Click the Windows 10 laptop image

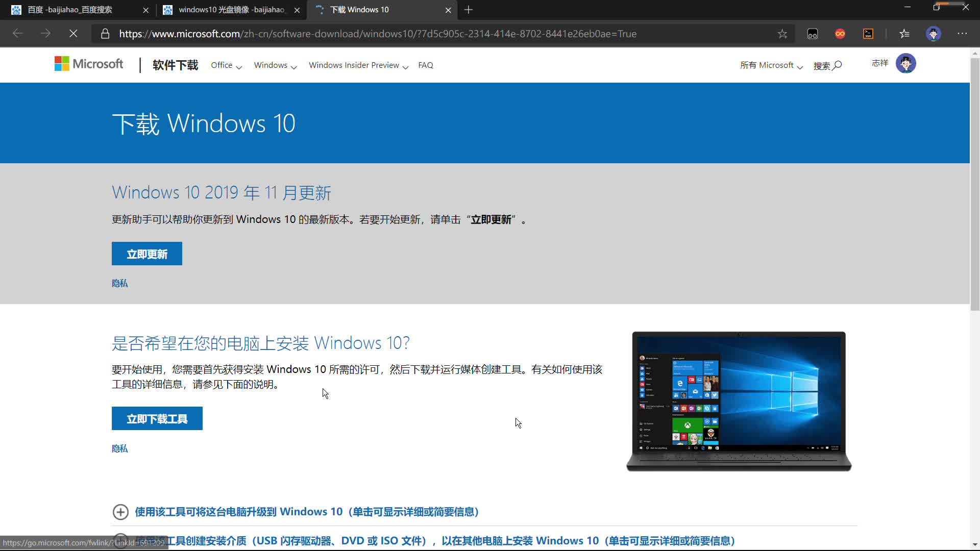coord(739,401)
